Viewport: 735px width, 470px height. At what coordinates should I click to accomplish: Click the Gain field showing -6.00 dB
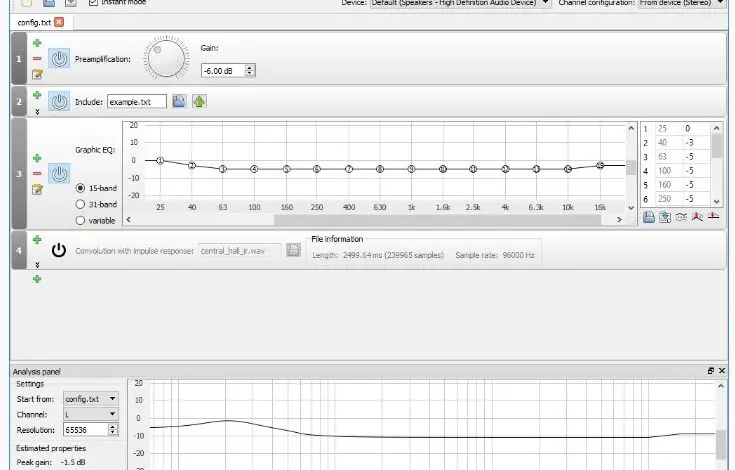[223, 71]
